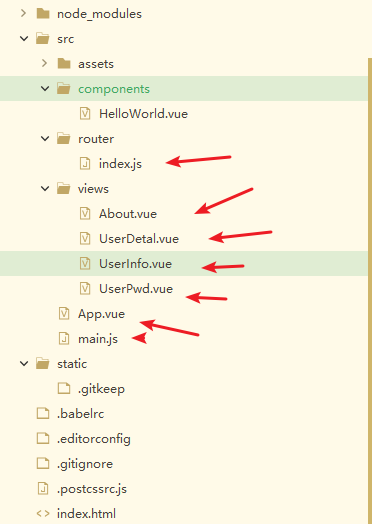Click the Vue file icon beside UserInfo.vue
The image size is (372, 524).
85,264
